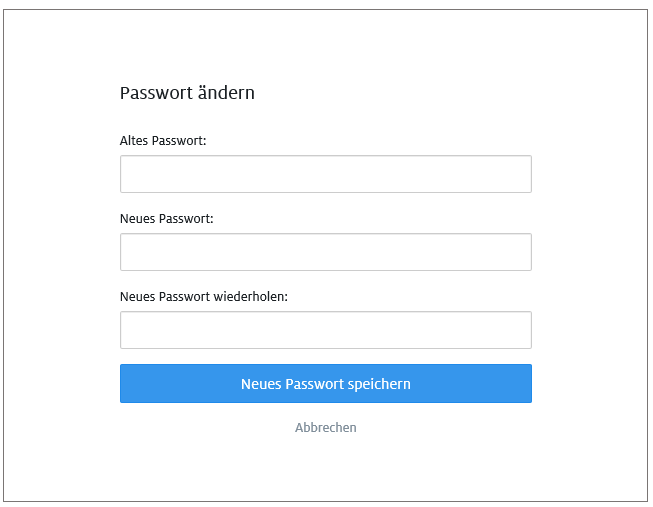Viewport: 653px width, 507px height.
Task: Click the Neues Passwort: label text
Action: 167,218
